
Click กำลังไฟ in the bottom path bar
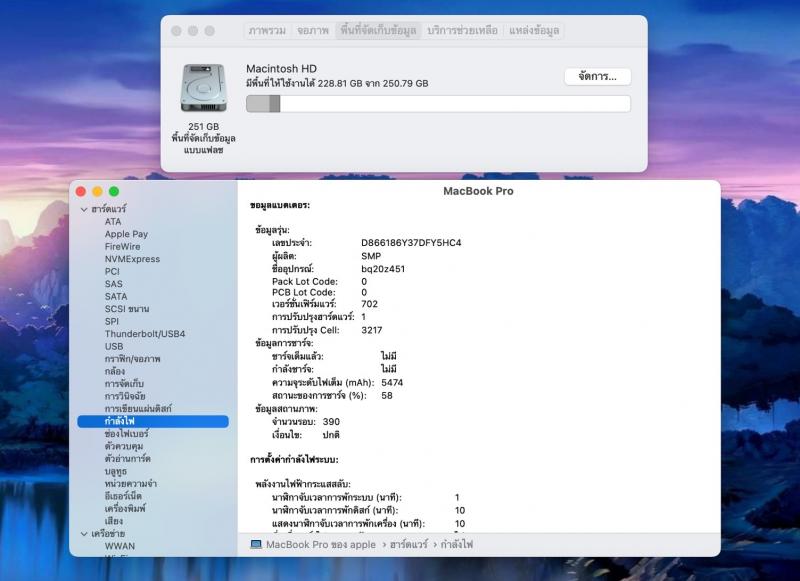click(457, 545)
